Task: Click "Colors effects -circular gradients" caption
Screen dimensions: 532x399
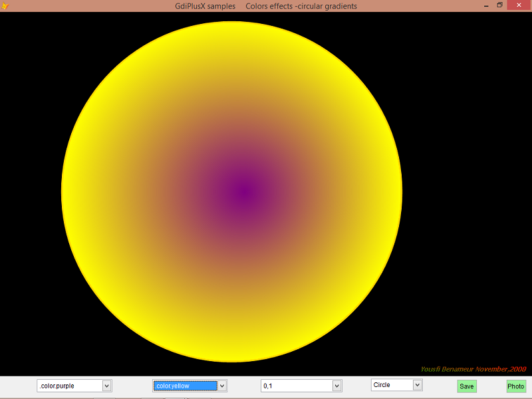Action: tap(301, 5)
